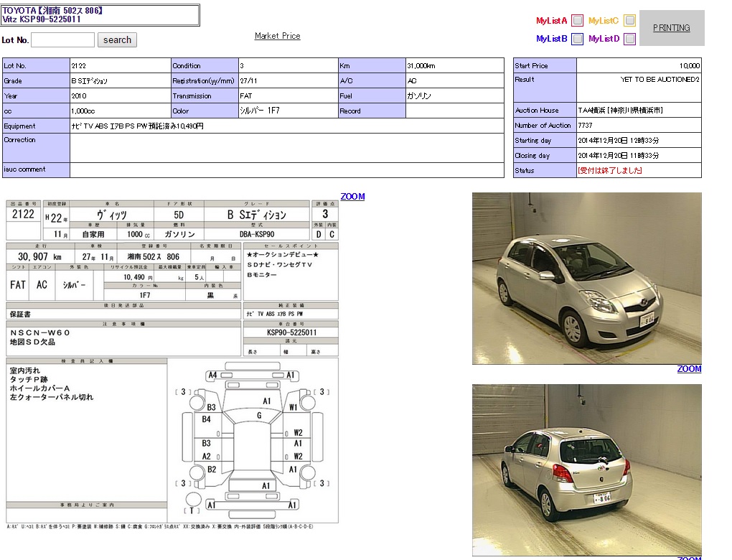This screenshot has width=732, height=560.
Task: Click the empty isuc comment field
Action: click(x=286, y=170)
